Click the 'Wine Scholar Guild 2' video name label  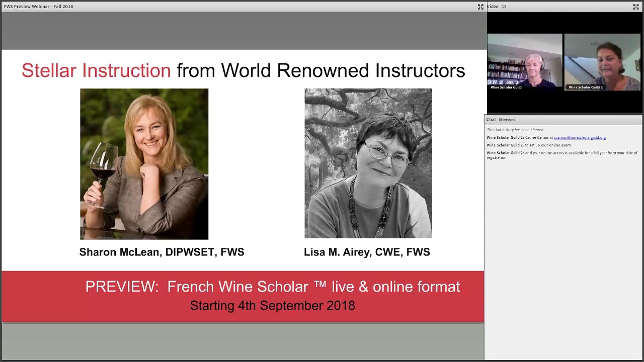[x=585, y=87]
